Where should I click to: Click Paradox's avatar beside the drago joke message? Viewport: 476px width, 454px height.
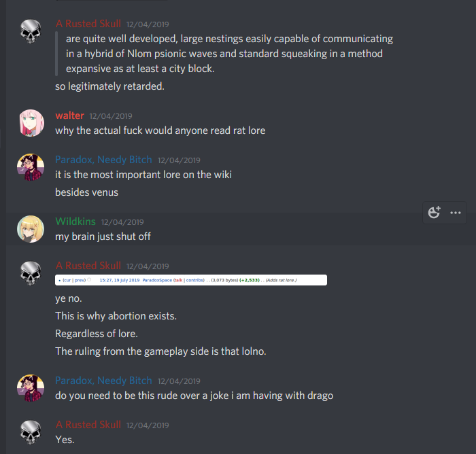coord(31,388)
